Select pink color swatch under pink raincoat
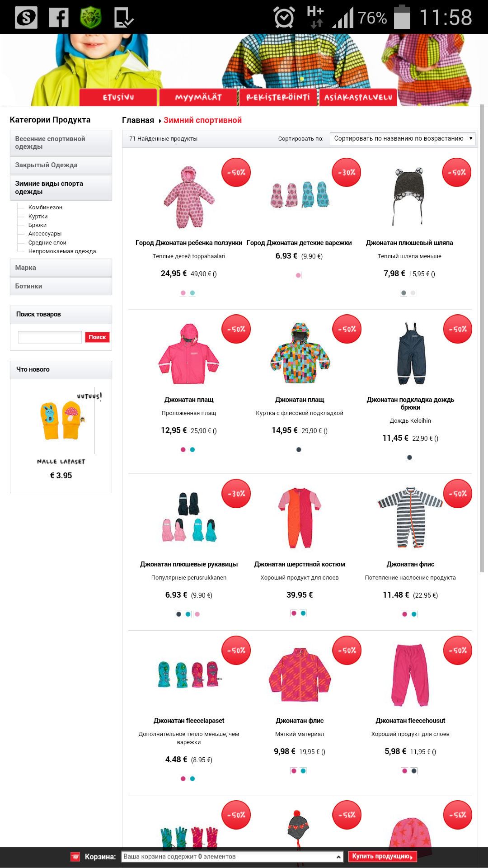Viewport: 488px width, 868px height. click(x=183, y=449)
